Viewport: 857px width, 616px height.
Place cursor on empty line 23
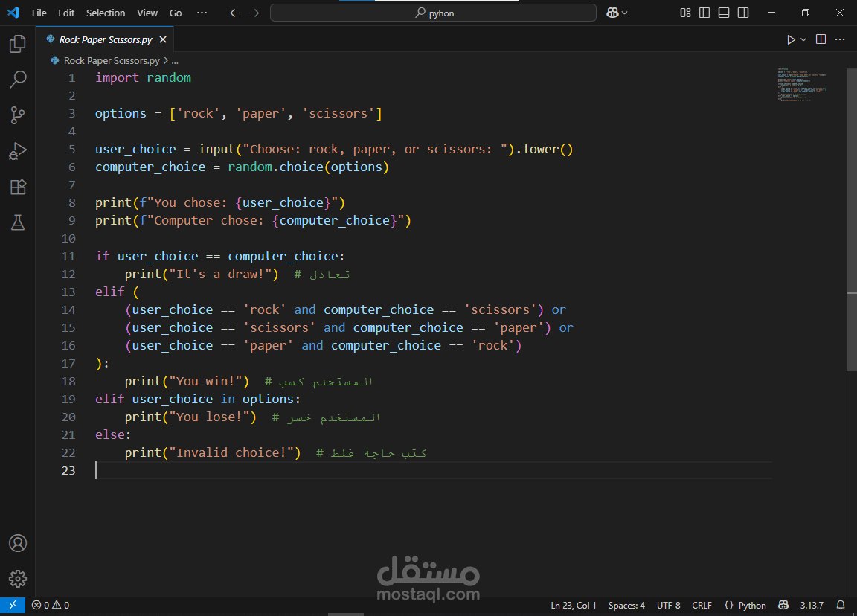coord(434,471)
